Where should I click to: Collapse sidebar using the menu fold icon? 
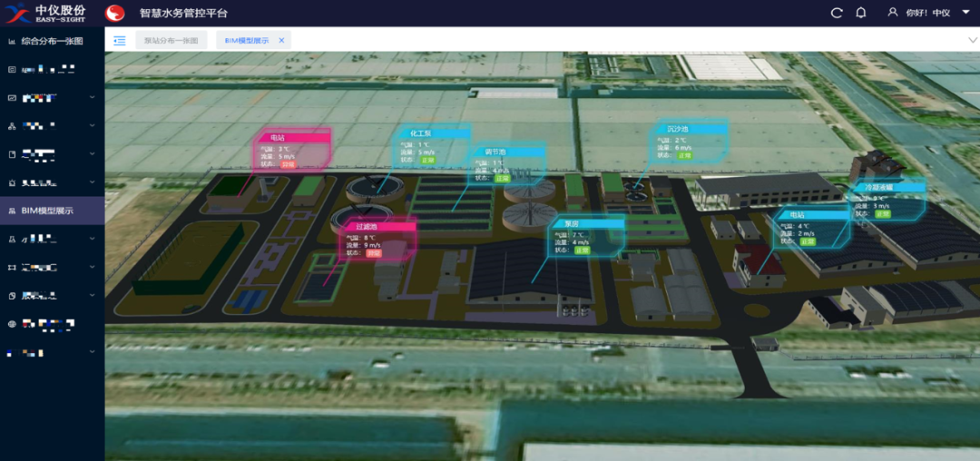120,41
